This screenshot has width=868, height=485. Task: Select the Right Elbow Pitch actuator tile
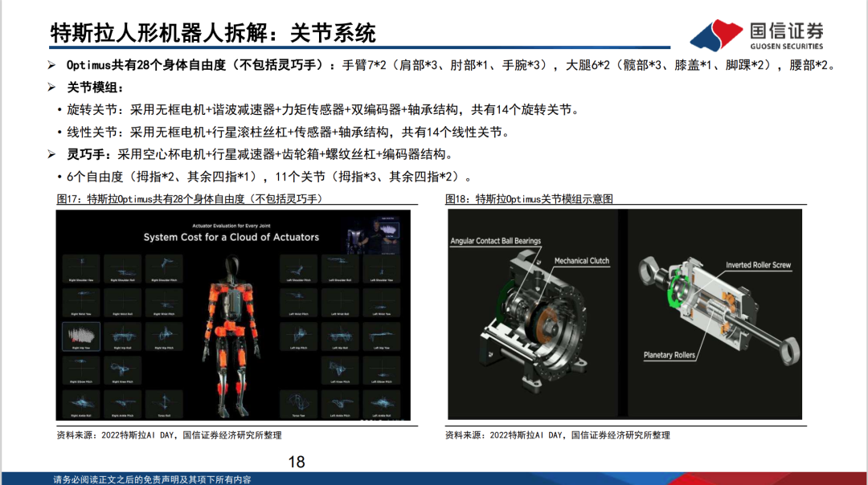tap(81, 370)
